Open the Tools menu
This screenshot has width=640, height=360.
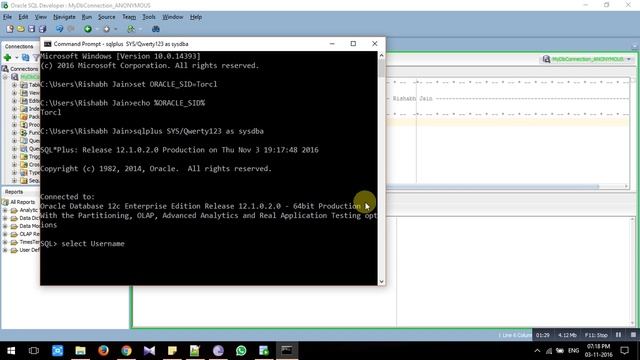click(x=149, y=17)
